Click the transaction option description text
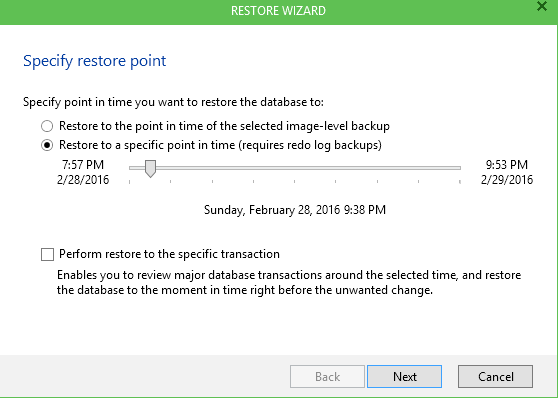The image size is (558, 398). coord(289,283)
